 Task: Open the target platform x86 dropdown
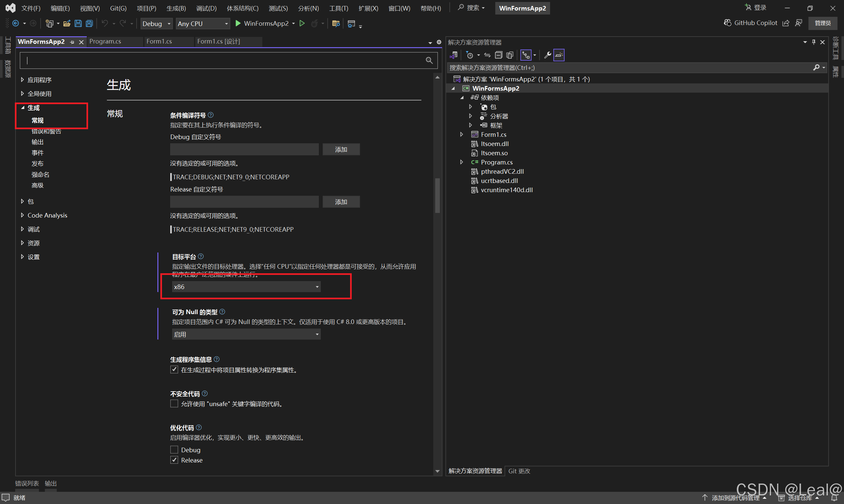tap(246, 287)
